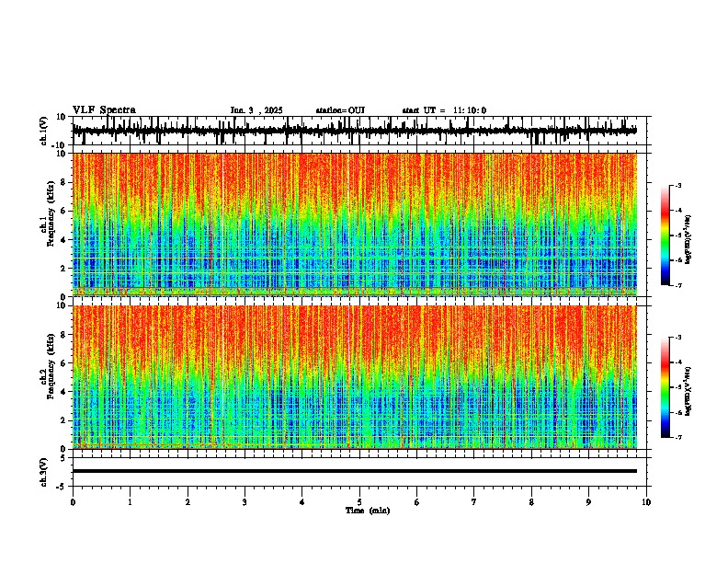This screenshot has height=563, width=728.
Task: Click the "2" kHz tick on ch.2 spectrogram axis
Action: [63, 420]
